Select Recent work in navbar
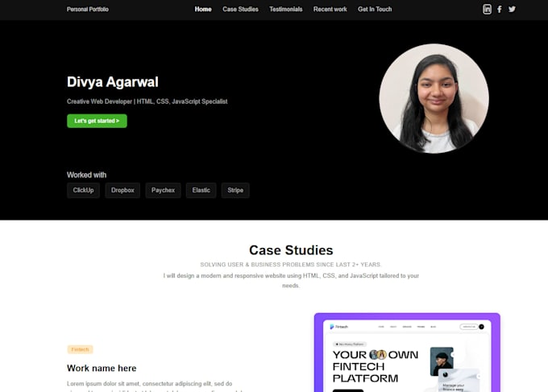The image size is (548, 392). point(330,10)
